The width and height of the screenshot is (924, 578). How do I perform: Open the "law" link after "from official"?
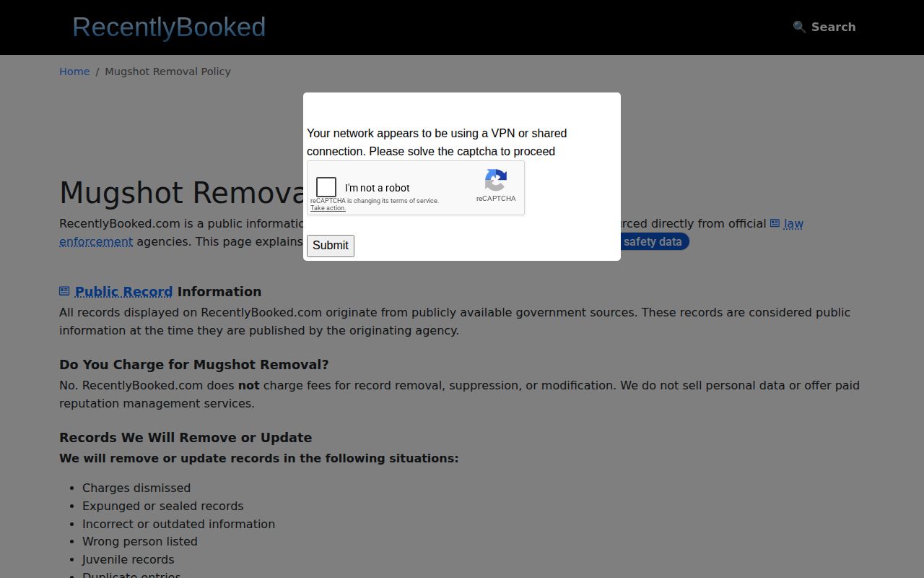tap(793, 224)
